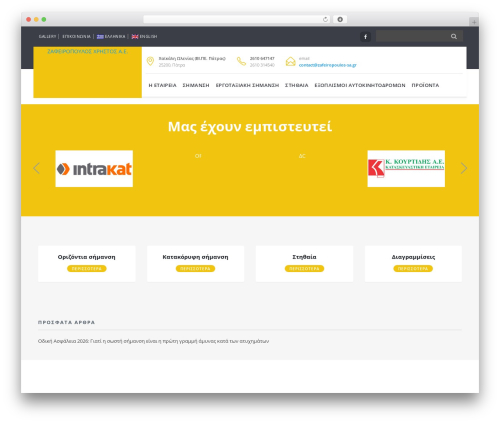
Task: Click the 2610 314540 phone number
Action: pyautogui.click(x=262, y=65)
